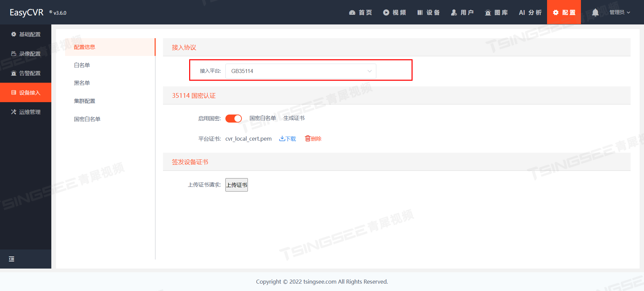The image size is (644, 291).
Task: Open the 接入平台 GB35114 dropdown
Action: click(x=301, y=71)
